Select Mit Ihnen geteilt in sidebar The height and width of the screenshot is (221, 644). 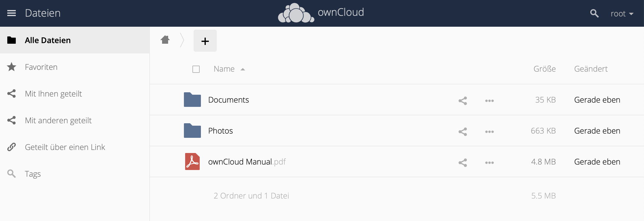pos(53,94)
